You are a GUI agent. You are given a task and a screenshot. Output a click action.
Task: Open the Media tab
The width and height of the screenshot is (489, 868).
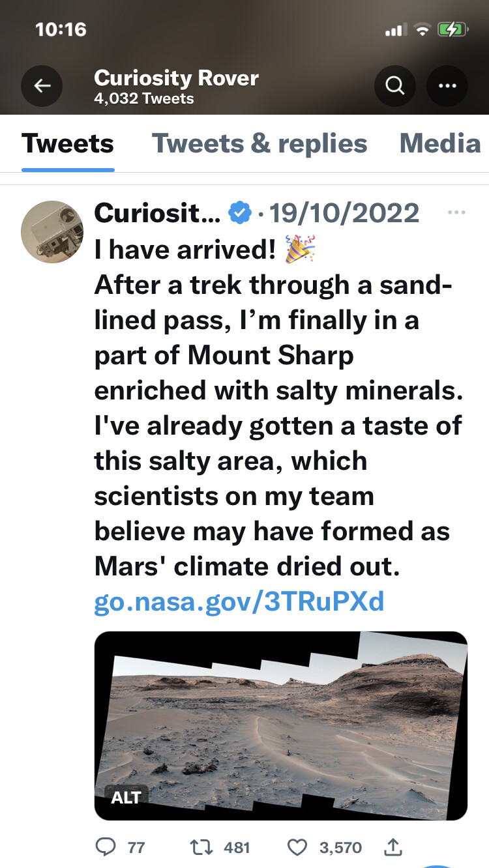[x=440, y=144]
